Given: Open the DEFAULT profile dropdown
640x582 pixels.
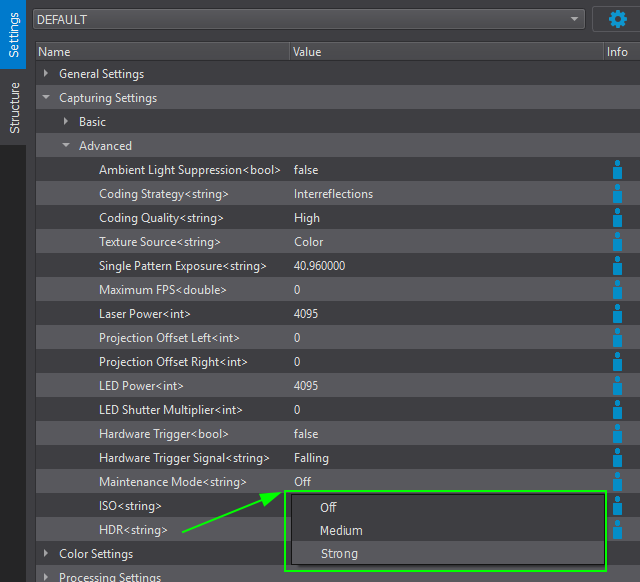Looking at the screenshot, I should (x=308, y=19).
